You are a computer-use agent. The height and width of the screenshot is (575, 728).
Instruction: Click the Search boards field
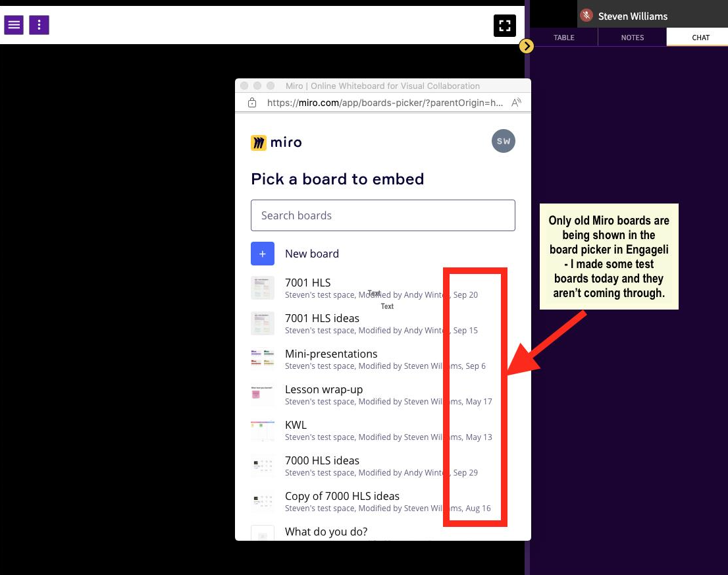(383, 215)
